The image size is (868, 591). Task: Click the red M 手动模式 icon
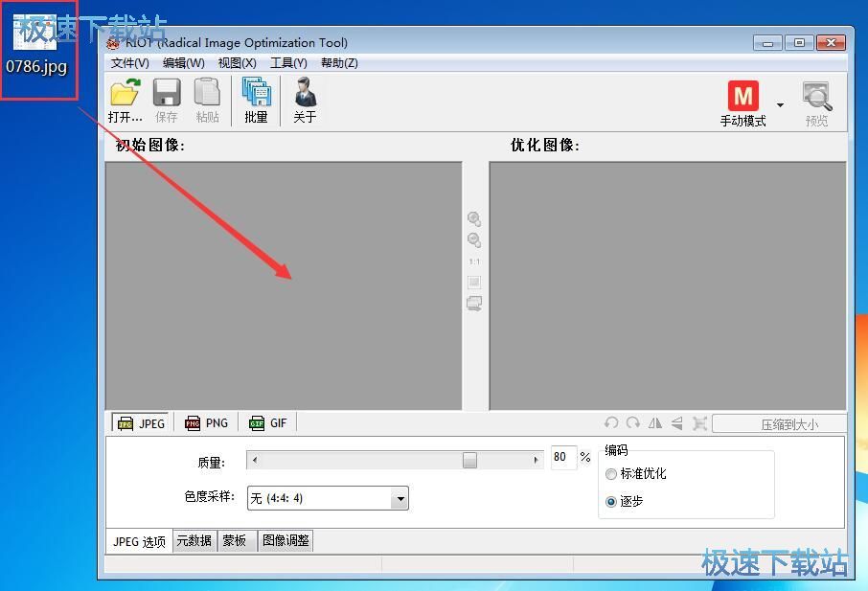click(x=742, y=104)
